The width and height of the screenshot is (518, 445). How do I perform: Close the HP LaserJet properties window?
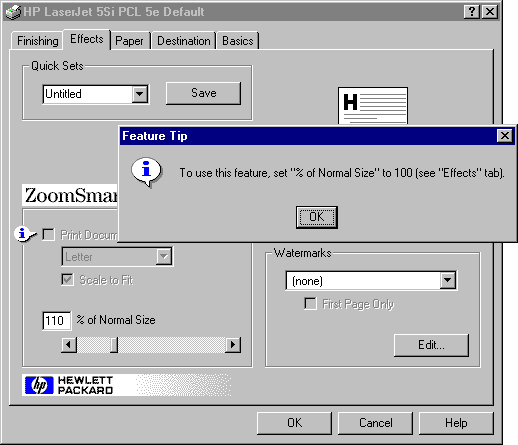[x=490, y=12]
